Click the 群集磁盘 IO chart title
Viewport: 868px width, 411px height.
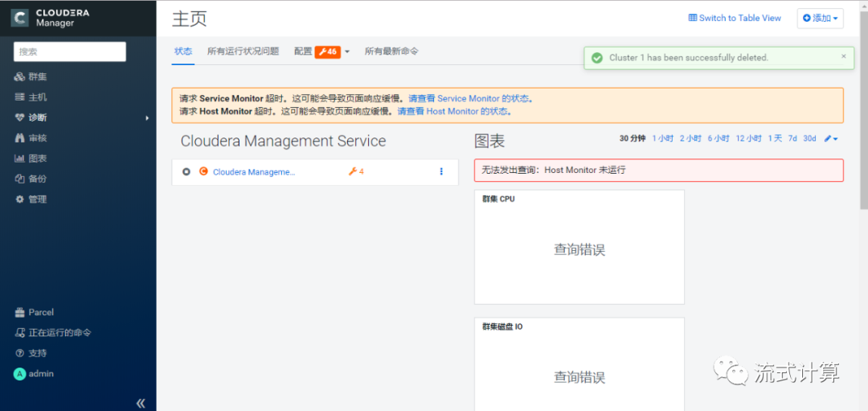click(502, 327)
